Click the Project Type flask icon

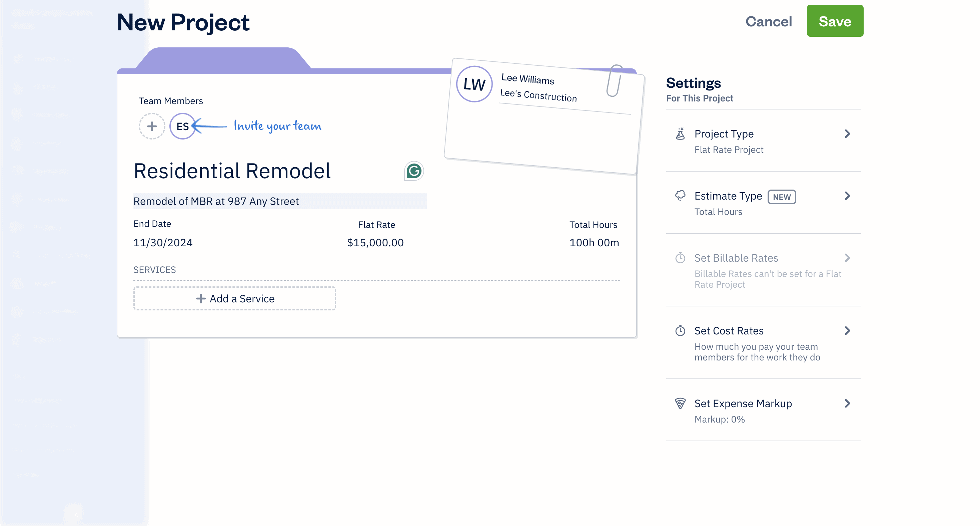(680, 134)
